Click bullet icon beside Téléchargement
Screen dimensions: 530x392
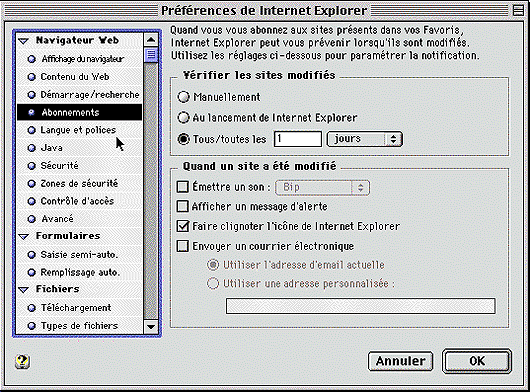click(x=31, y=308)
